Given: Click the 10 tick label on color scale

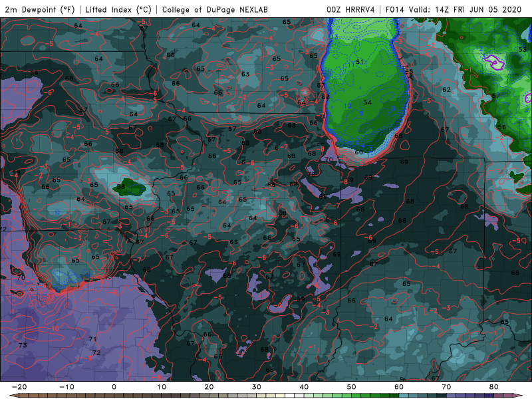Looking at the screenshot, I should (162, 387).
